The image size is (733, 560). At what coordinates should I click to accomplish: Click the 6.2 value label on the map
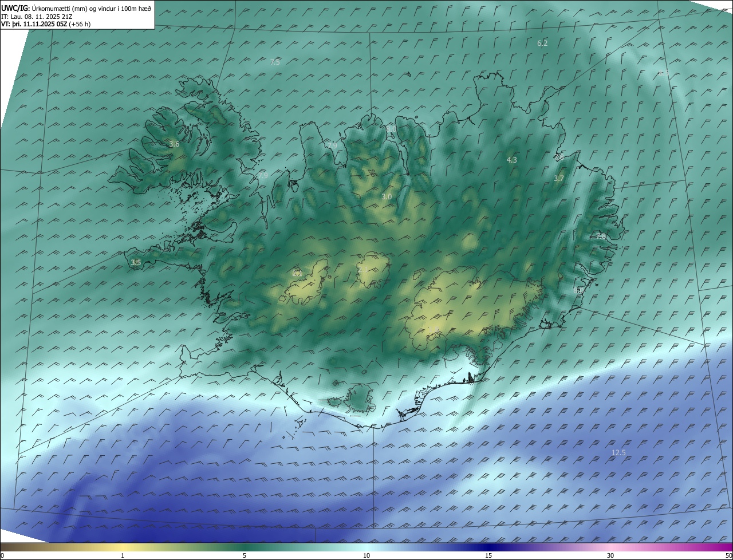542,43
